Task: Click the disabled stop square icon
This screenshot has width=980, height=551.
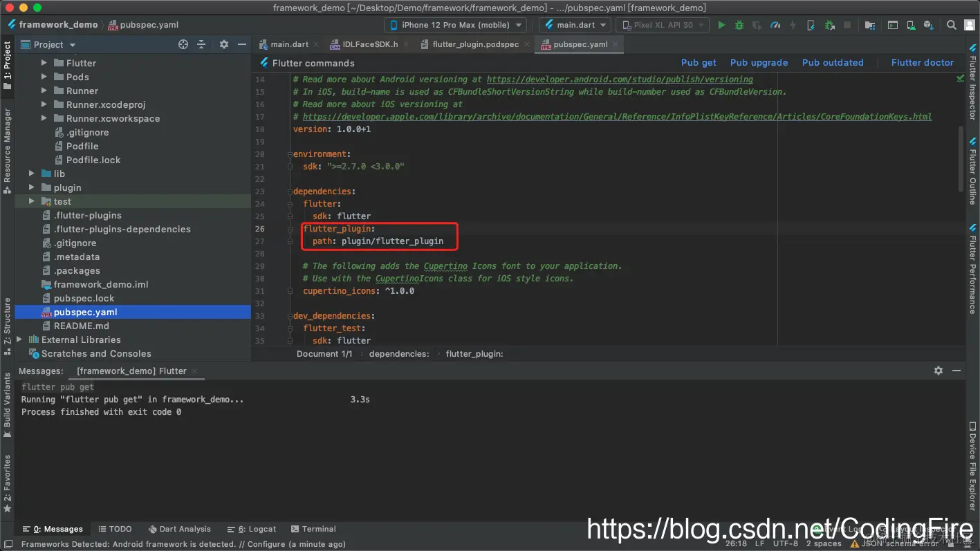Action: [x=847, y=25]
